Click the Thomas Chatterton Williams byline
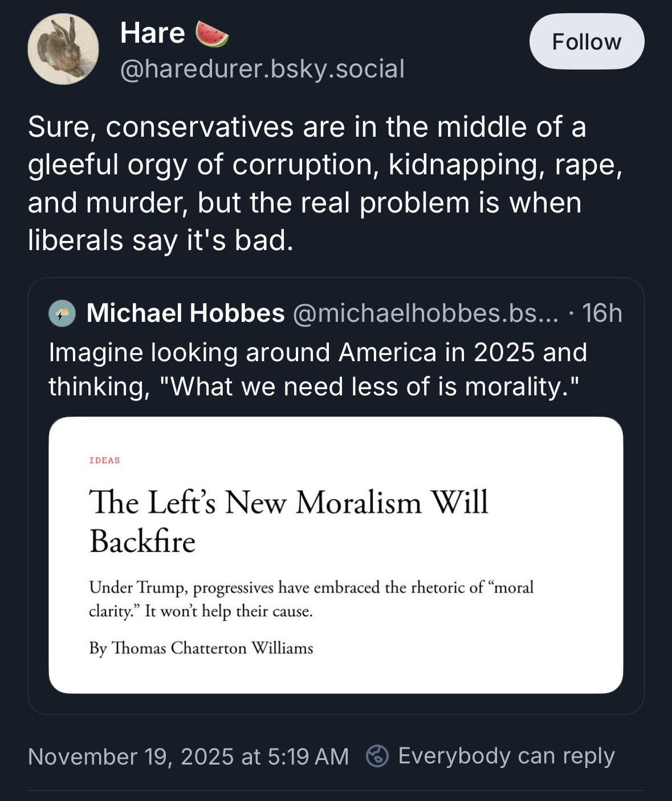The width and height of the screenshot is (672, 801). point(201,648)
